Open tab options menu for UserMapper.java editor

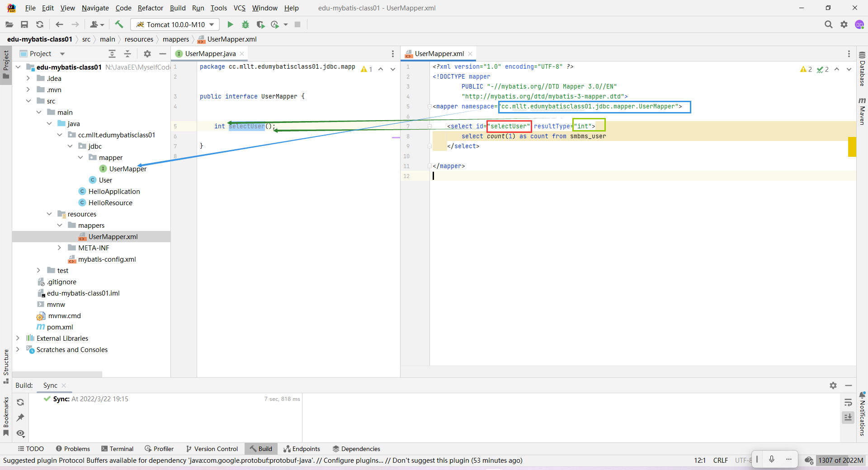[392, 54]
